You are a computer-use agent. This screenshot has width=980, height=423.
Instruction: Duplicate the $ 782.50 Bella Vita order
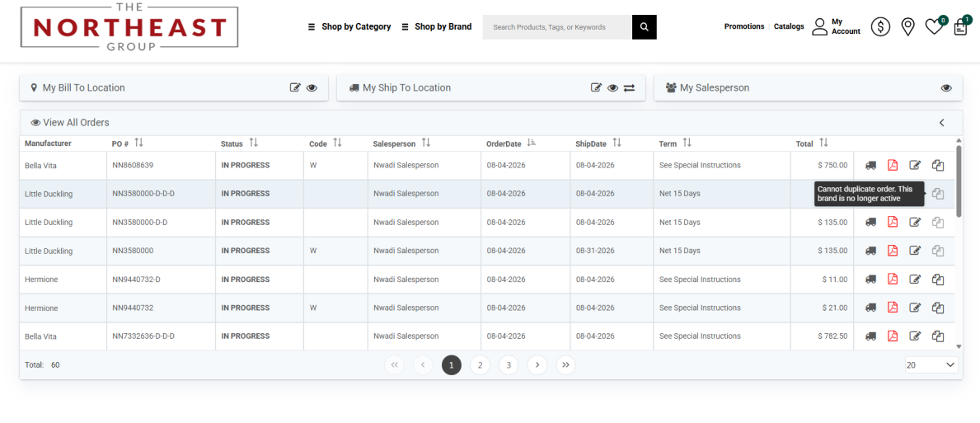[937, 336]
